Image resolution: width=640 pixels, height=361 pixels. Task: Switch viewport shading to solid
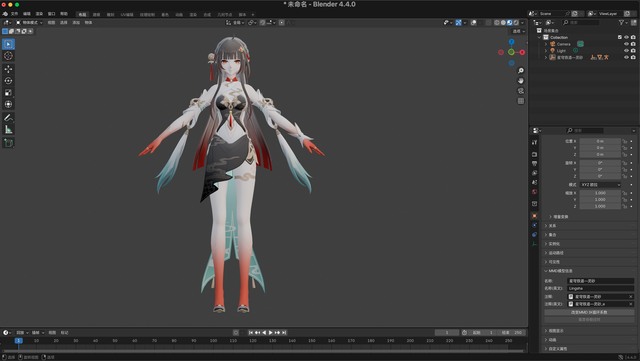[x=503, y=22]
